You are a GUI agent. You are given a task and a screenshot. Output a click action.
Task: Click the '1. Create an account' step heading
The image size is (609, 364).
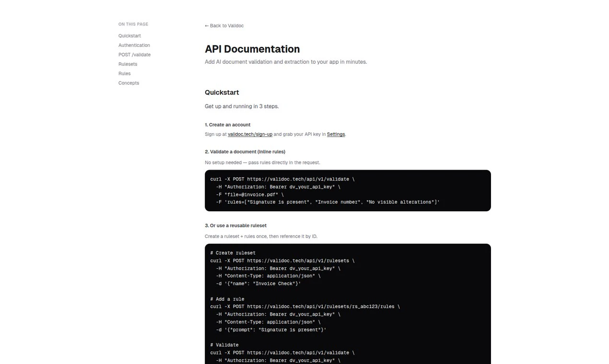point(227,124)
